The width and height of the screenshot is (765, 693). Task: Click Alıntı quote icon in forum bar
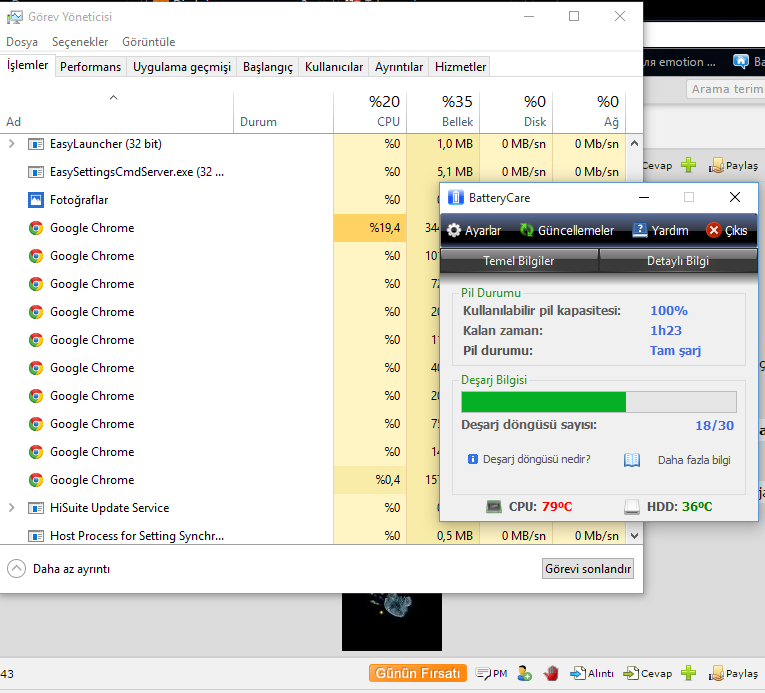[x=578, y=673]
